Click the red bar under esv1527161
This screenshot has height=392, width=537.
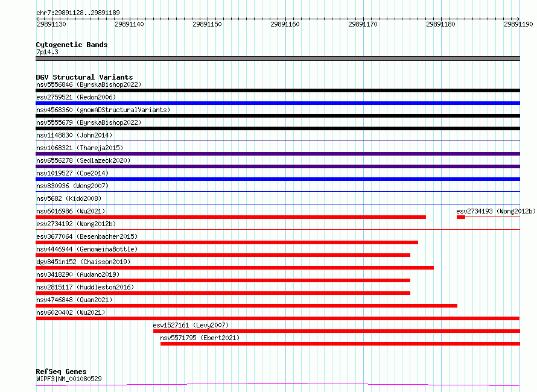click(x=337, y=331)
